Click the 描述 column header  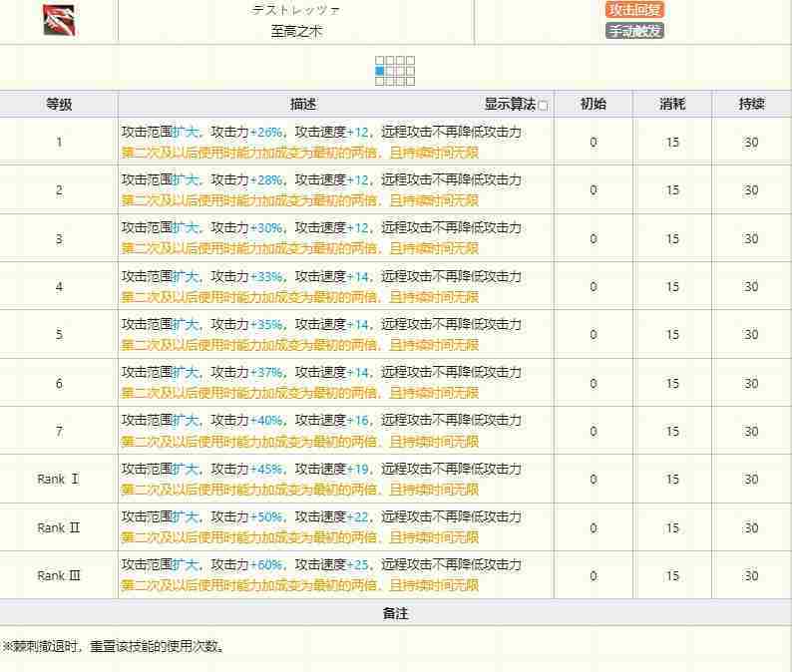pos(303,104)
